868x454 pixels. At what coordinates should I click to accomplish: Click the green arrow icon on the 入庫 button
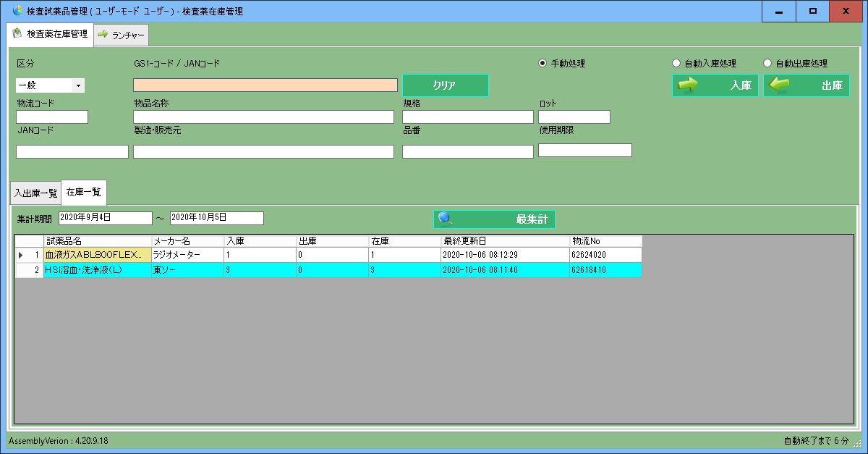pyautogui.click(x=687, y=85)
